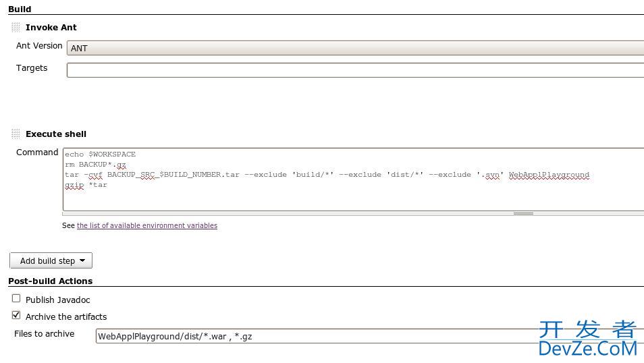
Task: Grab the Execute shell drag handle
Action: point(16,134)
